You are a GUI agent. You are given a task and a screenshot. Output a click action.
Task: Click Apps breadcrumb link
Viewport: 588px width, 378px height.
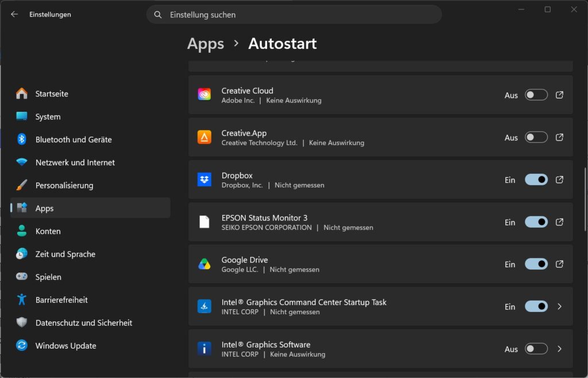(x=206, y=44)
